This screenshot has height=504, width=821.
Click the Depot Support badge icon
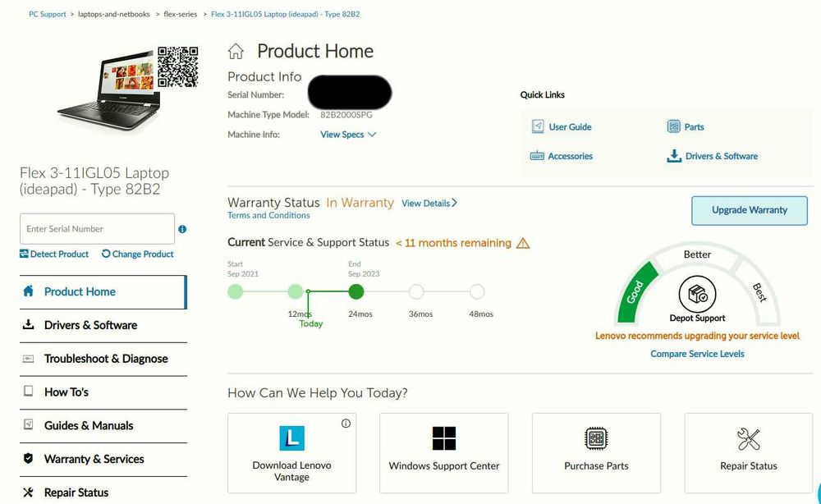pyautogui.click(x=698, y=294)
